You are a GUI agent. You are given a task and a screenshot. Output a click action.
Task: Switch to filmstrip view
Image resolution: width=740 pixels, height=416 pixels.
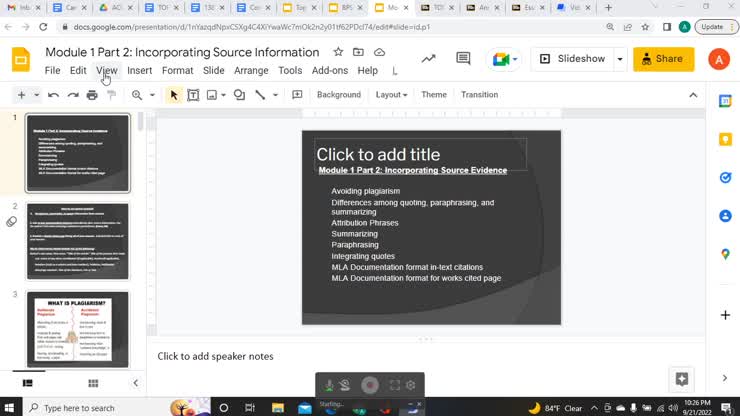point(28,383)
